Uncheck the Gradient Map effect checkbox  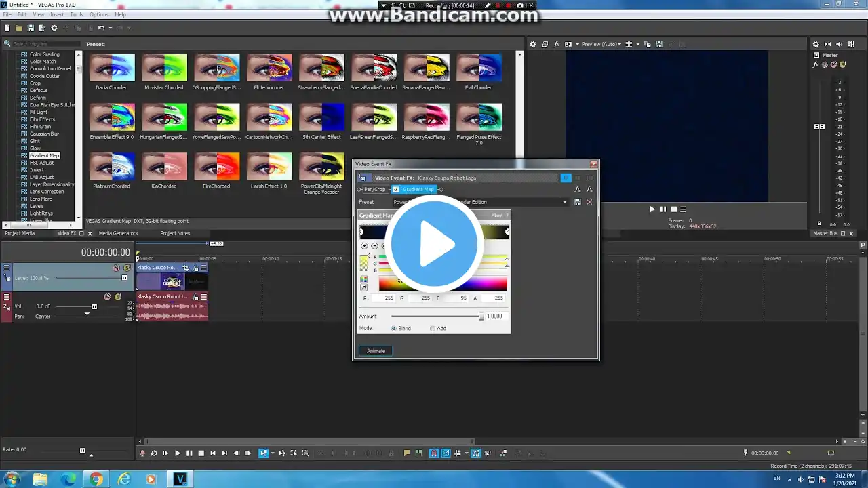click(396, 190)
